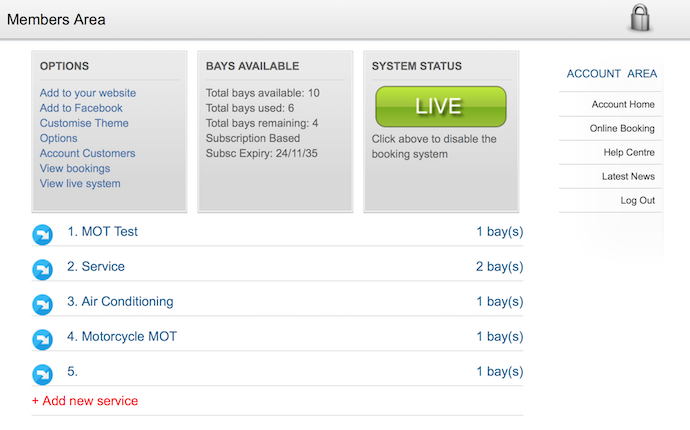The height and width of the screenshot is (430, 690).
Task: Click the arrow icon next to Air Conditioning
Action: click(42, 303)
